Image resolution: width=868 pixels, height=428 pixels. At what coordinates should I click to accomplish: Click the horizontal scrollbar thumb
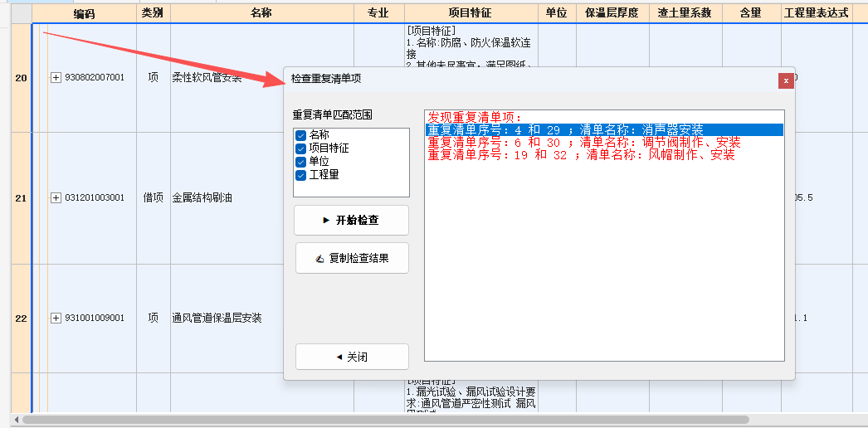tap(385, 420)
